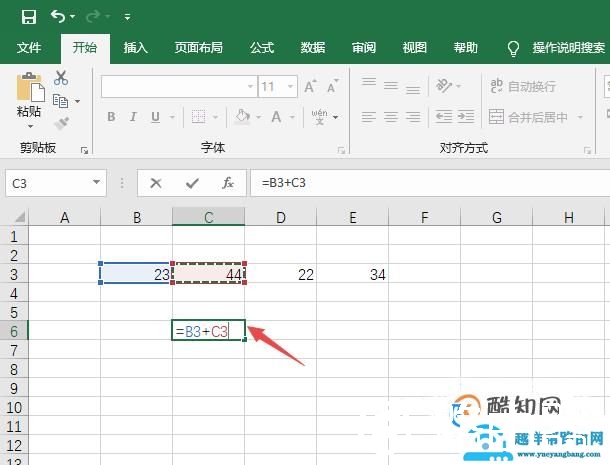The height and width of the screenshot is (465, 610).
Task: Click formula bar showing =B3+C3
Action: coord(430,182)
